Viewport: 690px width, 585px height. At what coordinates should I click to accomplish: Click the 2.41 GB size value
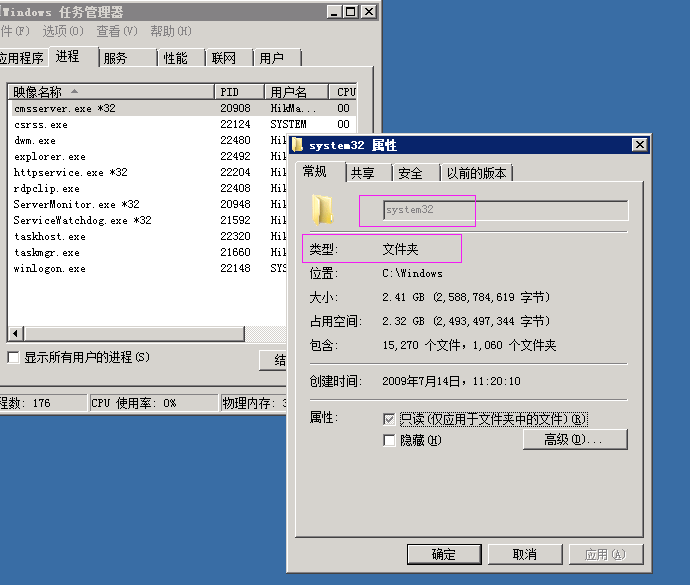[466, 298]
